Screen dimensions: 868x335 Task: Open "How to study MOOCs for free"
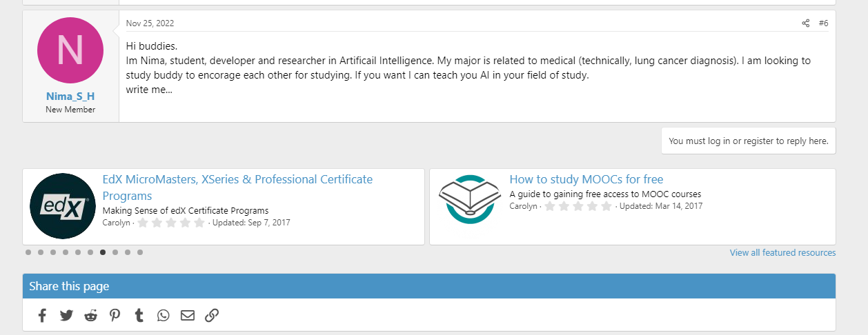[586, 180]
